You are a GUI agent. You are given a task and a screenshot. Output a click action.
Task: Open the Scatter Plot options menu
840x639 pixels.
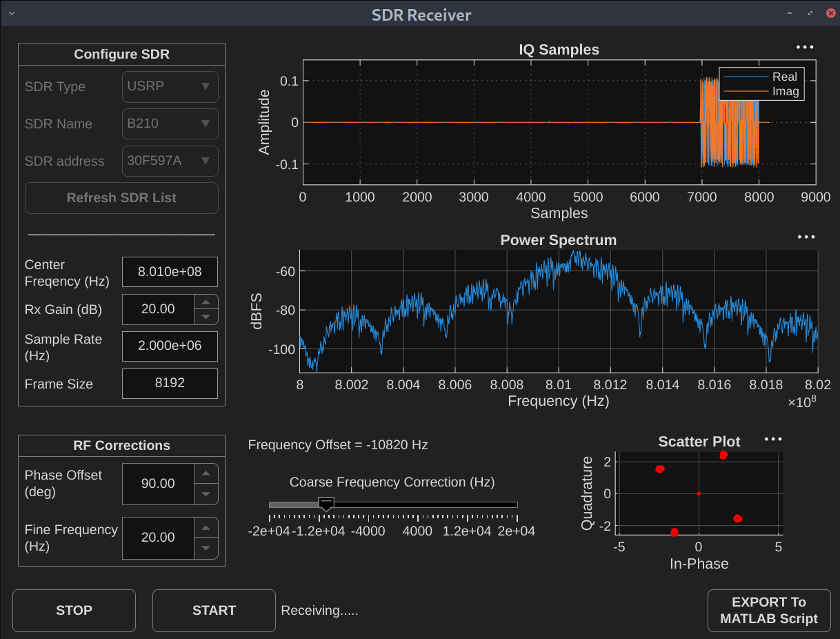(773, 440)
